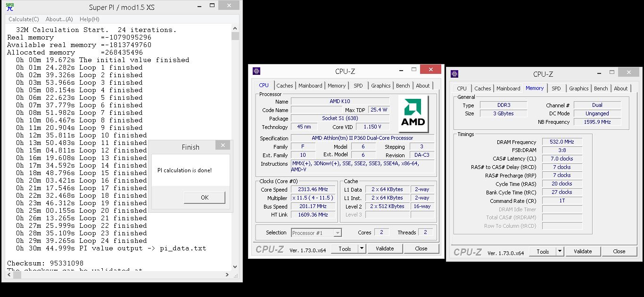Click the Level 2 cache value 2 x 512 KBytes
Screen dimensions: 644x297
point(387,206)
